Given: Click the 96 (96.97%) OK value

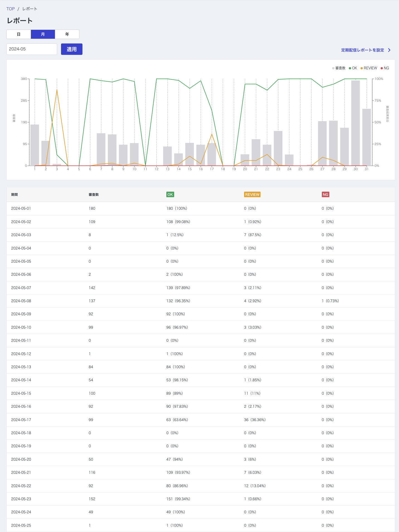Looking at the screenshot, I should pos(177,327).
